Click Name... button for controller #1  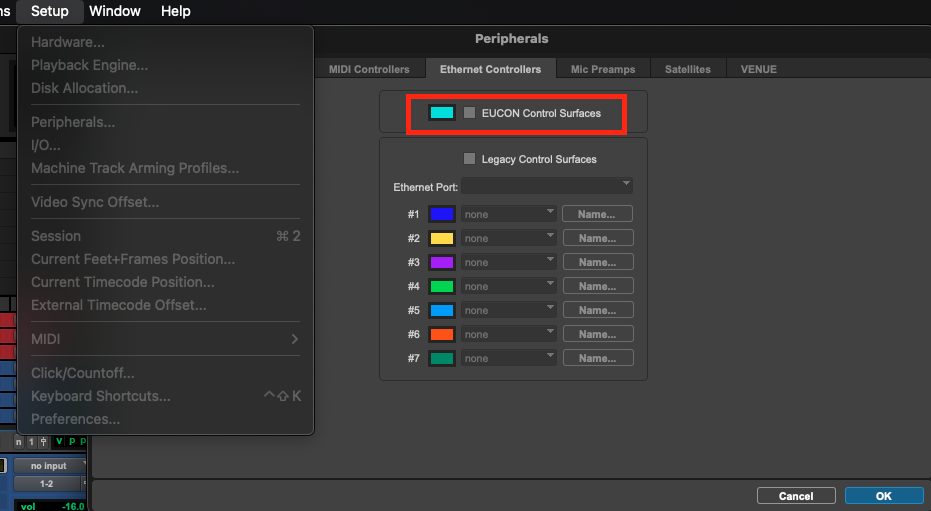pyautogui.click(x=597, y=214)
